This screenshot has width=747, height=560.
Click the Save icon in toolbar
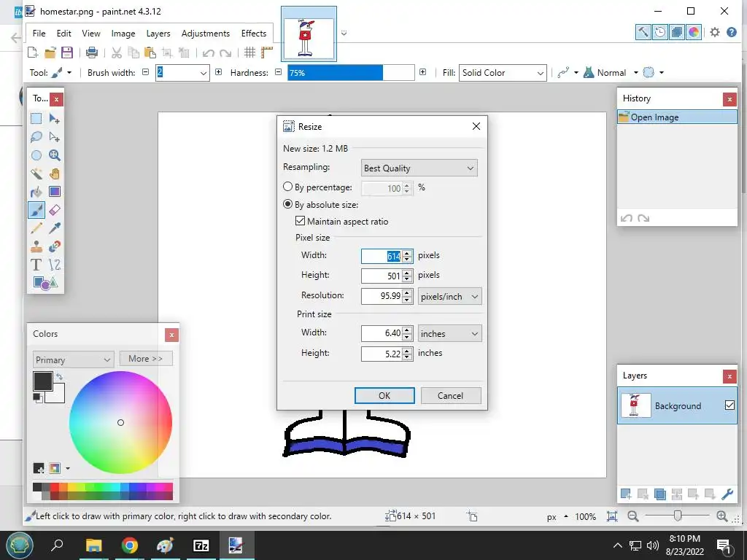pos(67,52)
